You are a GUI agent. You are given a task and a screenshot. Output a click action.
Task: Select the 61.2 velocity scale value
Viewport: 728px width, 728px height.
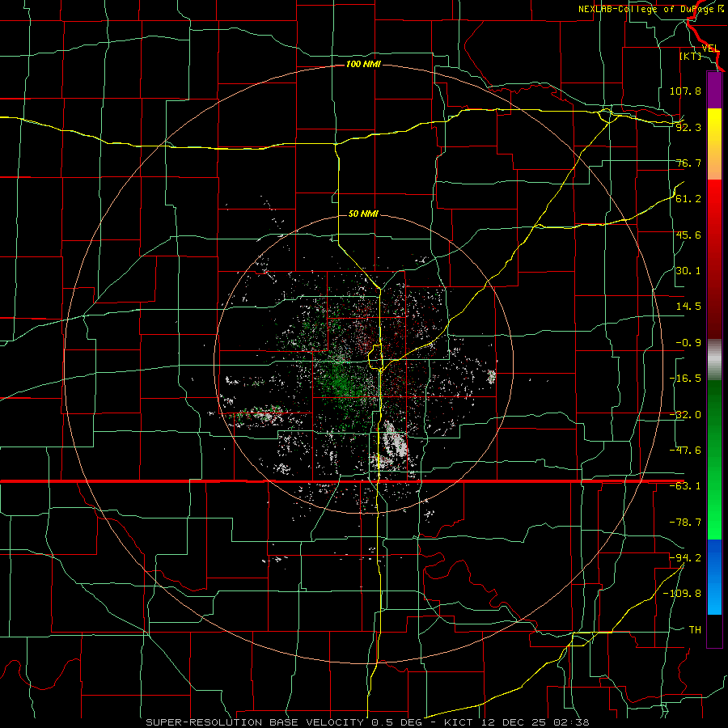pos(688,199)
